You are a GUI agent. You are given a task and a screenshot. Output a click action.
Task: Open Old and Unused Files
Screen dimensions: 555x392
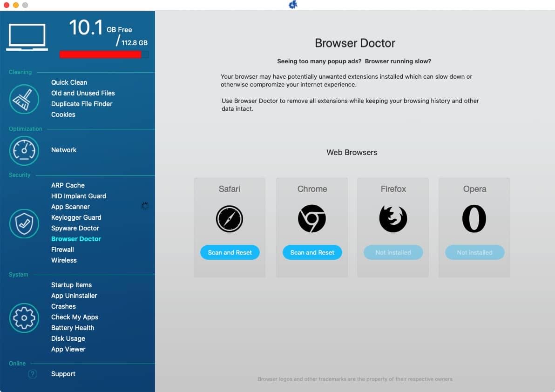point(83,93)
